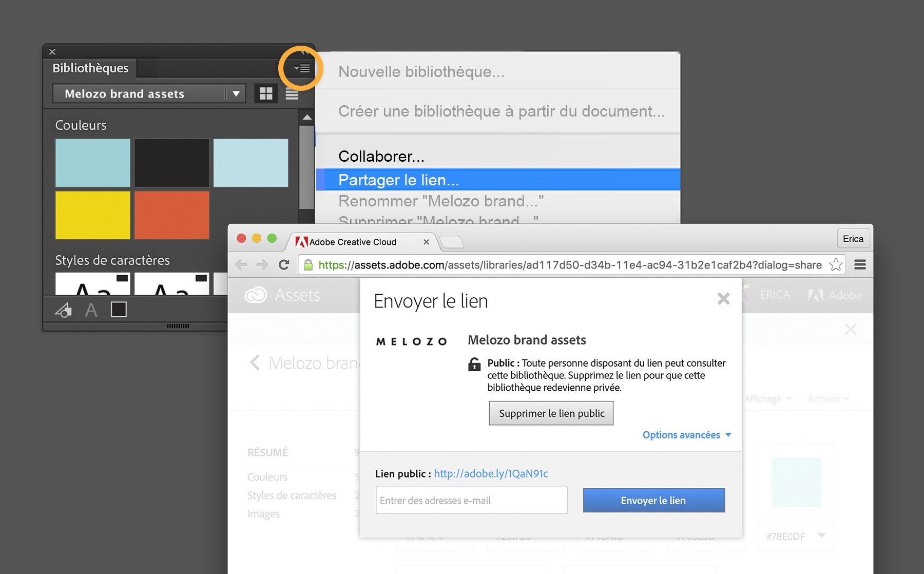924x574 pixels.
Task: Switch library to grid thumbnail view
Action: (266, 93)
